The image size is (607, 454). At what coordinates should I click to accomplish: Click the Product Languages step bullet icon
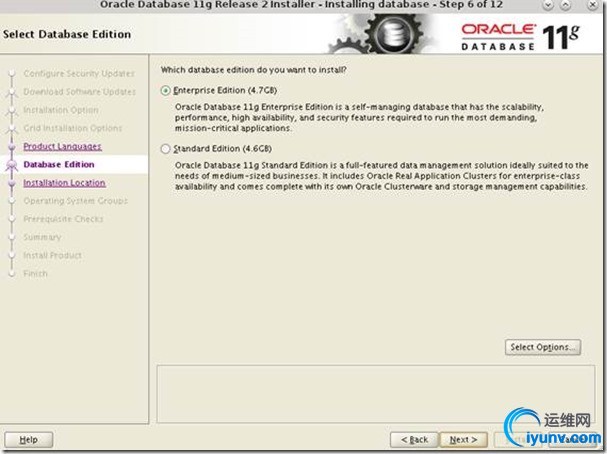coord(12,147)
